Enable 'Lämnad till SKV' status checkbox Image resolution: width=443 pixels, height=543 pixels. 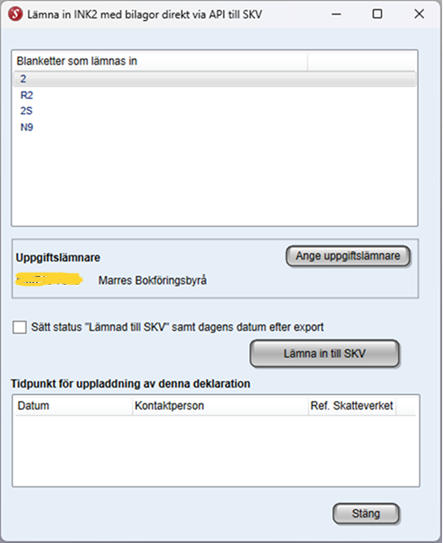pyautogui.click(x=19, y=327)
